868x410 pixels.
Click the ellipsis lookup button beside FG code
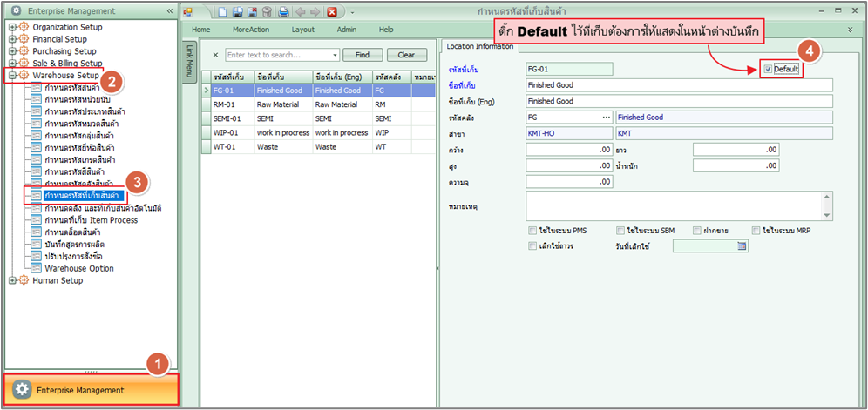[606, 117]
